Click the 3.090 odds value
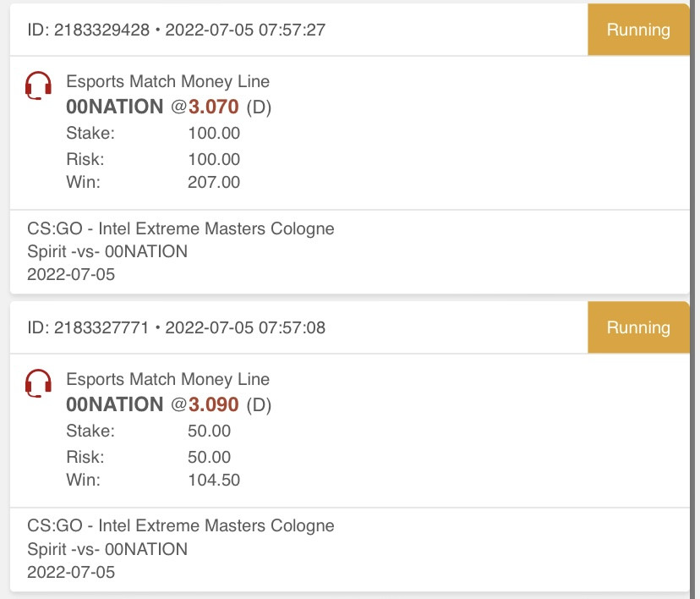The width and height of the screenshot is (700, 599). pos(213,404)
